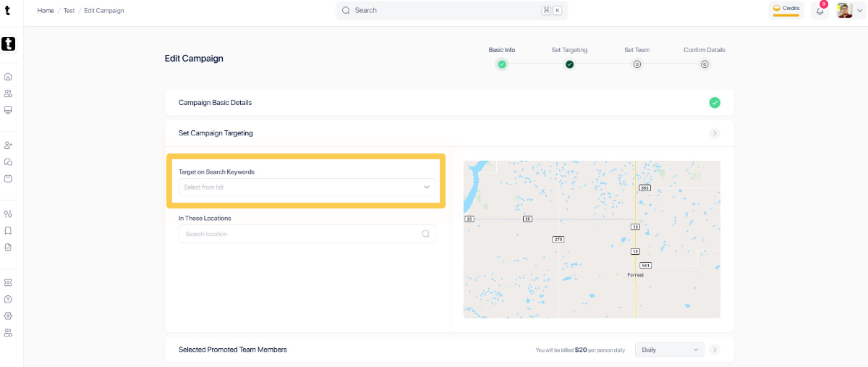The image size is (868, 367).
Task: Open the user avatar menu
Action: (848, 11)
